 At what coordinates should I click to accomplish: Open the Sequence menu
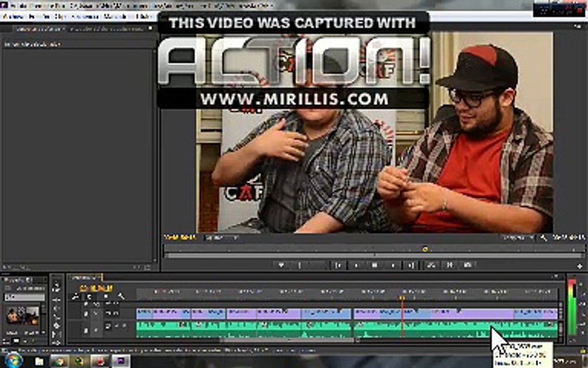(85, 16)
